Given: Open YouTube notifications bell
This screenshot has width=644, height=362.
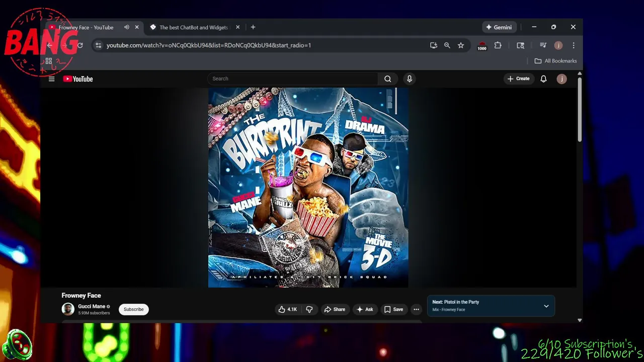Looking at the screenshot, I should point(543,78).
